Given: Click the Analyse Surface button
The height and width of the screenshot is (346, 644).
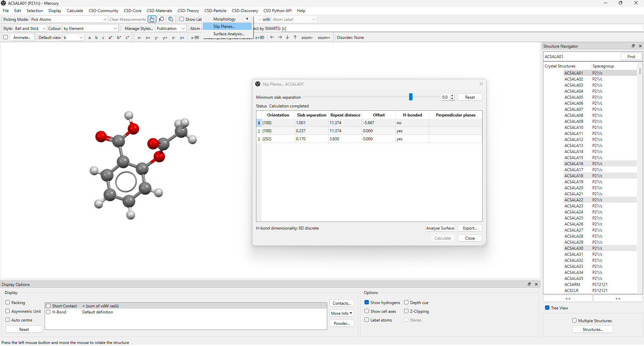Looking at the screenshot, I should pos(440,228).
